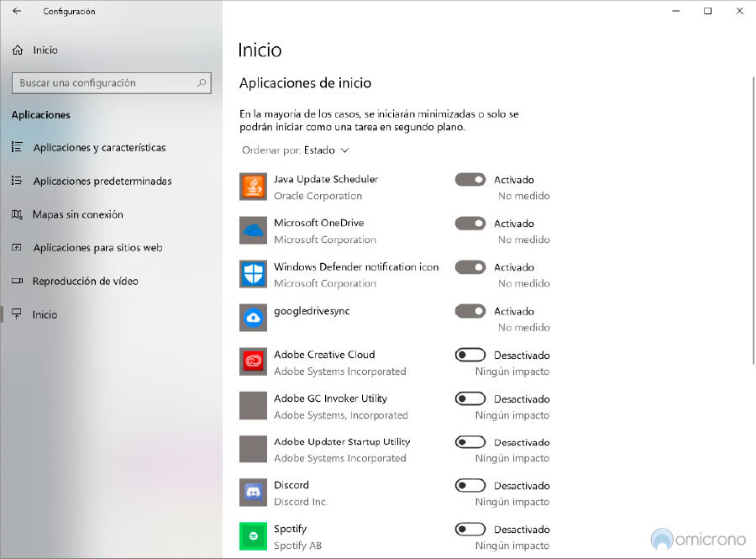Click the Adobe Updater Startup Utility name
Viewport: 756px width, 559px height.
tap(342, 441)
